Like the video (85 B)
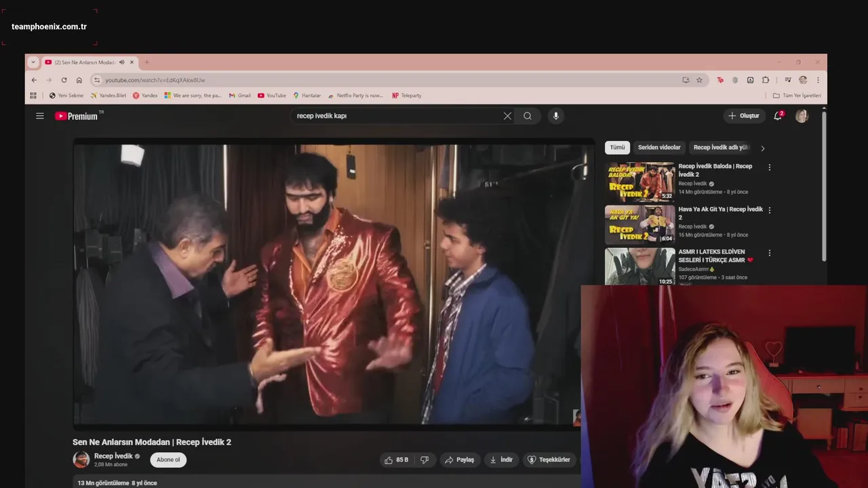 [x=396, y=460]
